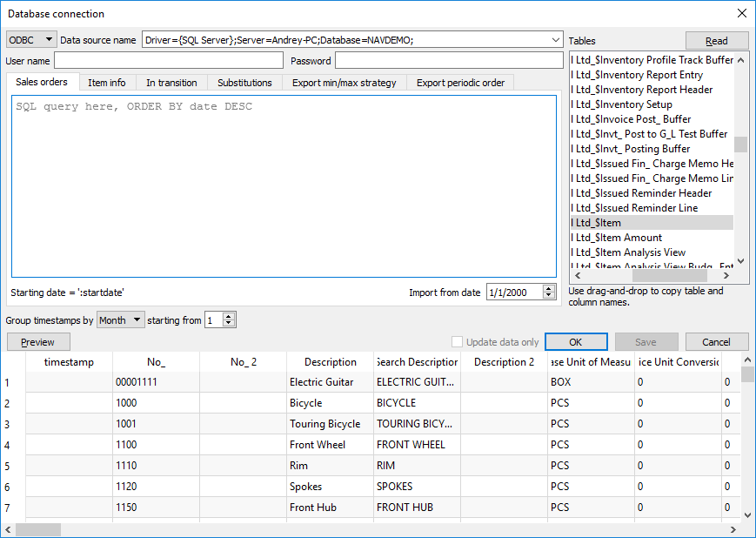Select the Substitutions tab
Viewport: 756px width, 538px height.
coord(244,83)
